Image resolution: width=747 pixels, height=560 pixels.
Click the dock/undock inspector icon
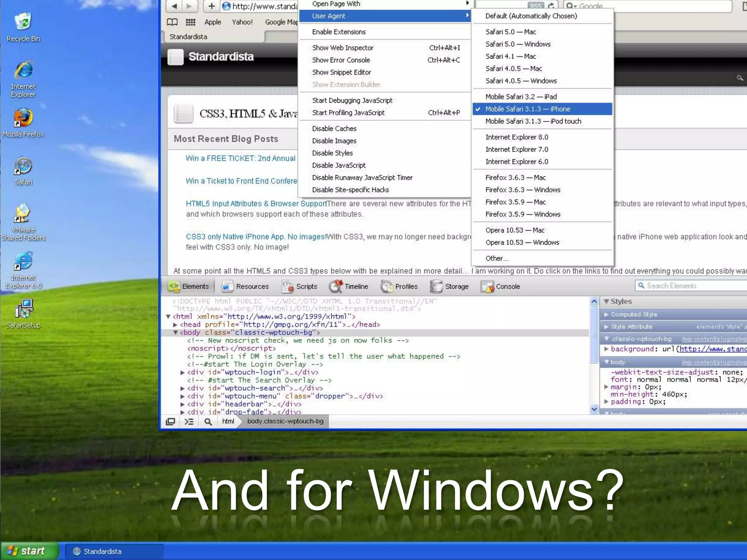[x=170, y=422]
